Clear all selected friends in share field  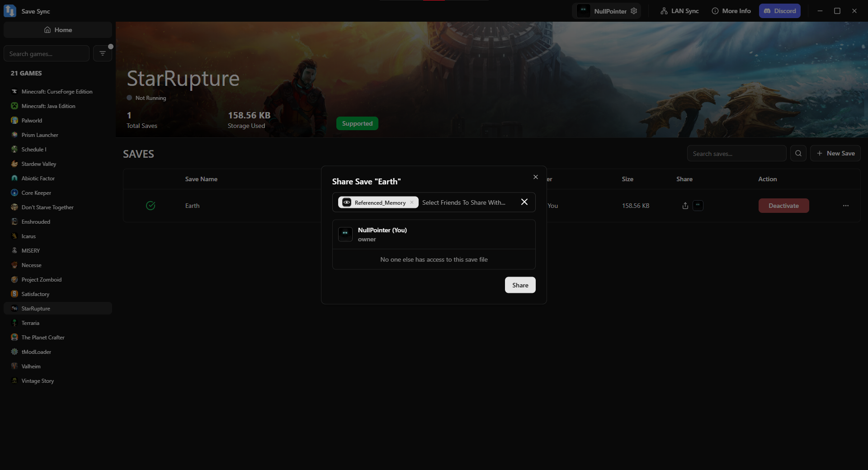point(524,202)
